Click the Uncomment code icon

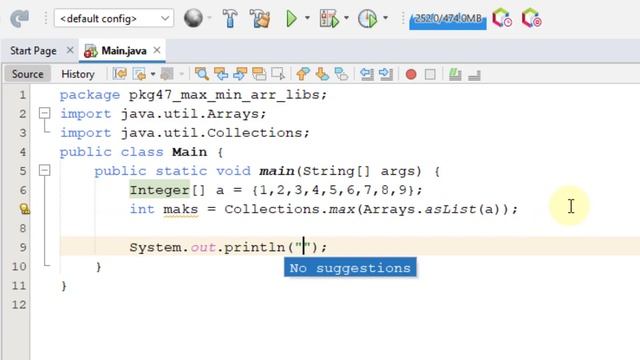(474, 75)
